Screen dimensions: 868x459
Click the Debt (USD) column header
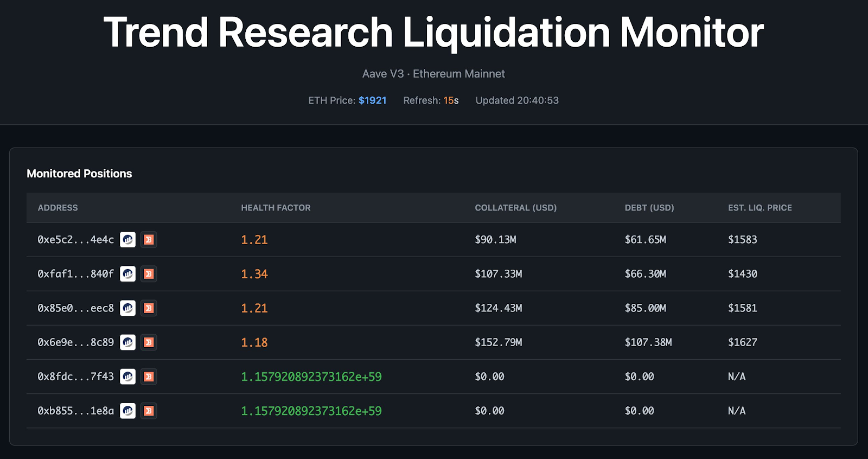coord(649,208)
